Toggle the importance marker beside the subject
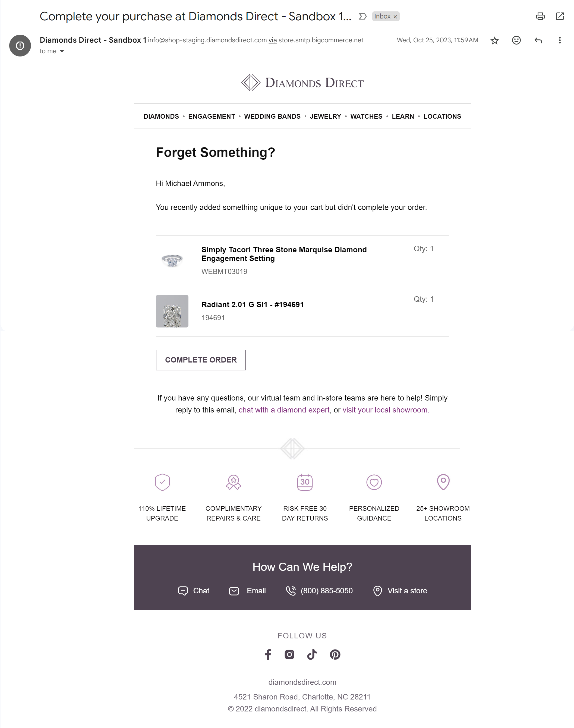574x728 pixels. 362,16
